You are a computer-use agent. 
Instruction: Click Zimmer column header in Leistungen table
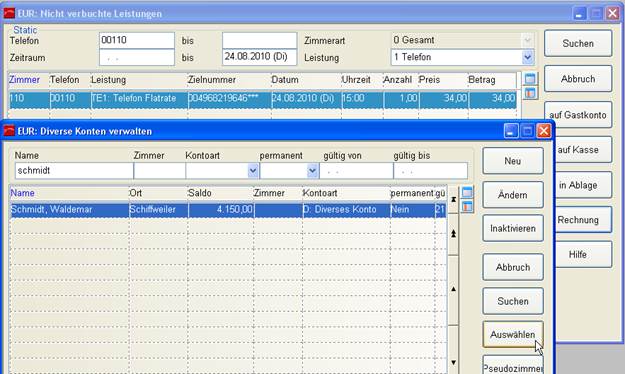29,80
